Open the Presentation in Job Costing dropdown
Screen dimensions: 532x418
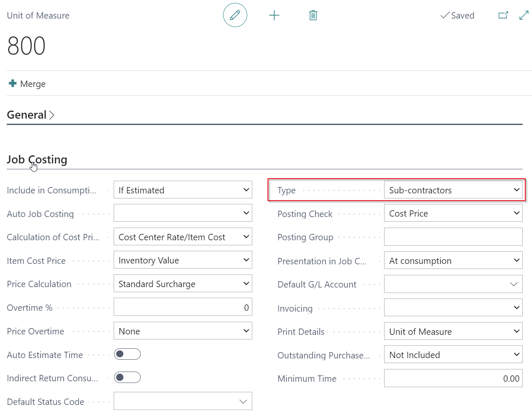pos(453,261)
